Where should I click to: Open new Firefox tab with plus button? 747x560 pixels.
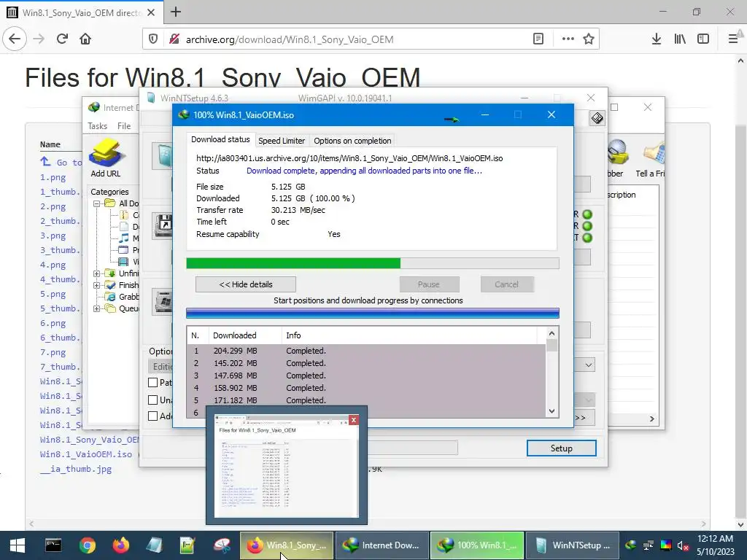176,12
